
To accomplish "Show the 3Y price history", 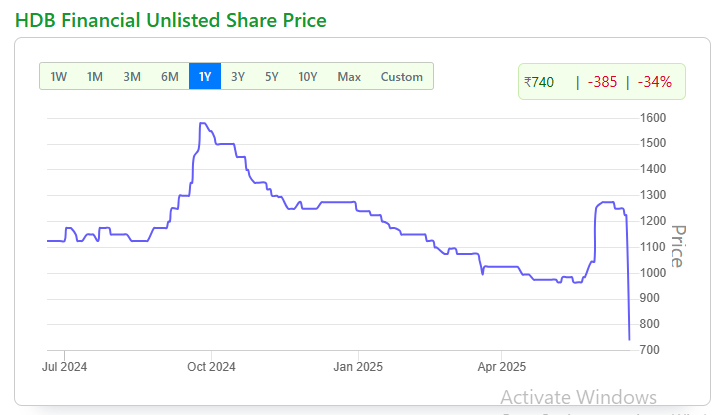I will (238, 77).
